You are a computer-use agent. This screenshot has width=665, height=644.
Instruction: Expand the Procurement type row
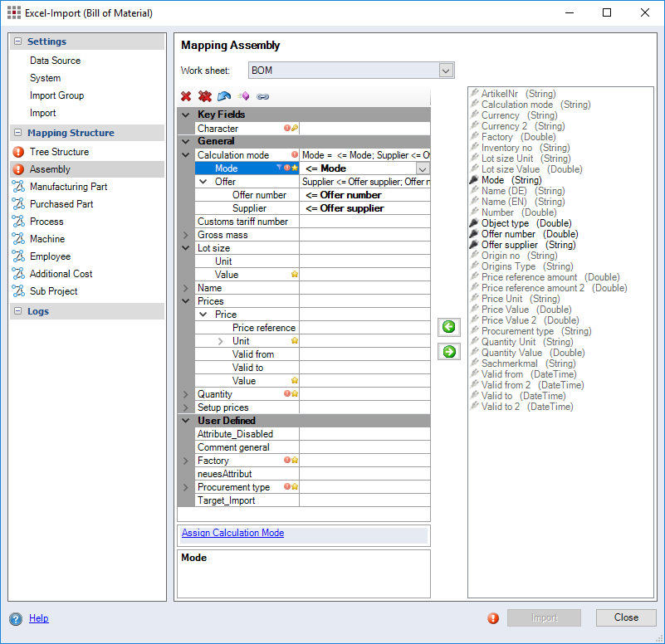click(x=185, y=487)
